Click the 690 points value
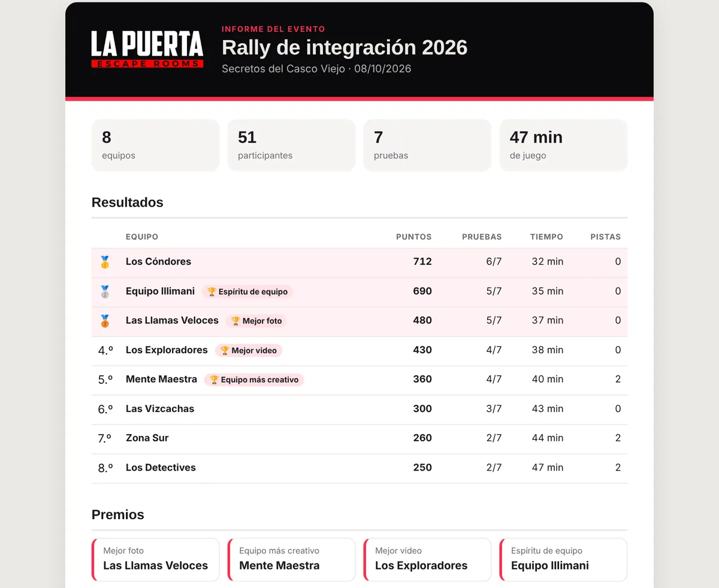This screenshot has width=719, height=588. [422, 291]
